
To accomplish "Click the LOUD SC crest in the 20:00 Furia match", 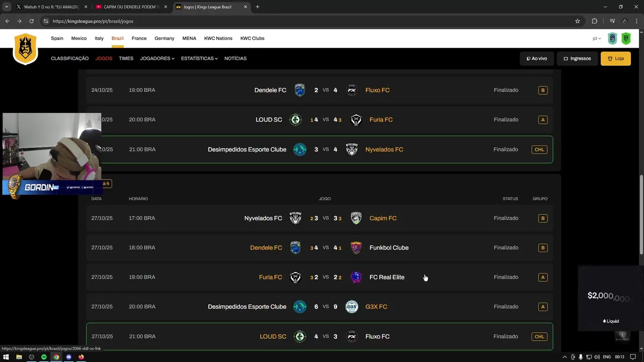I will coord(295,120).
